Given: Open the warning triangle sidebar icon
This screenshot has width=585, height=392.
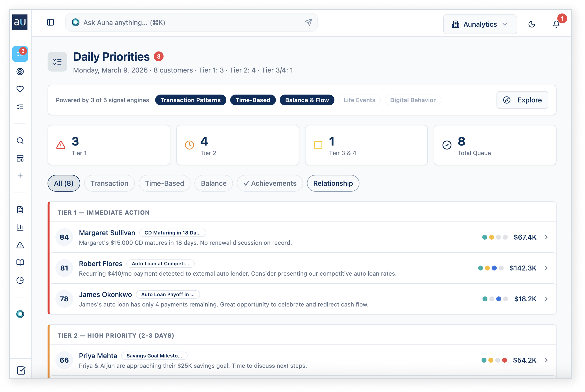Looking at the screenshot, I should [x=20, y=245].
